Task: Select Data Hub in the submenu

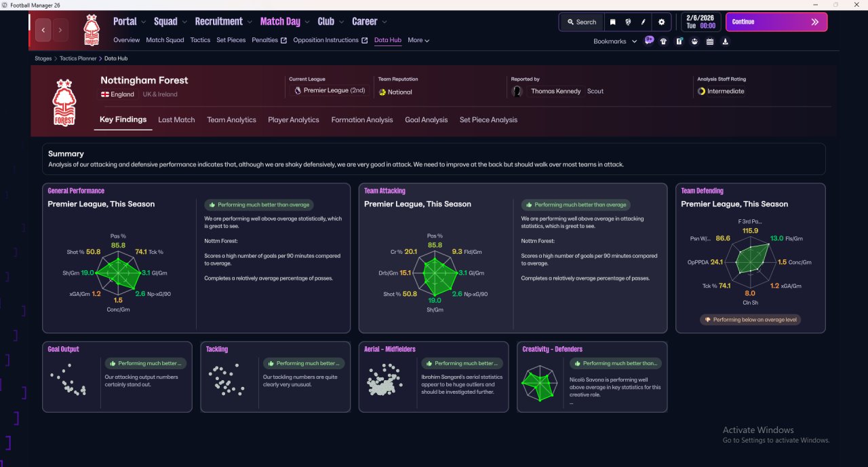Action: click(388, 40)
